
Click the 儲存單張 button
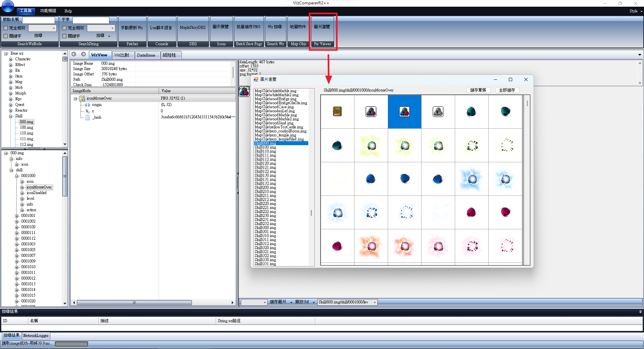(478, 90)
